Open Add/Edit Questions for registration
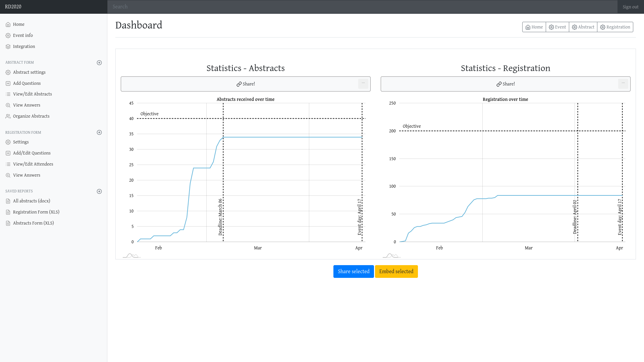Image resolution: width=644 pixels, height=362 pixels. 54,153
